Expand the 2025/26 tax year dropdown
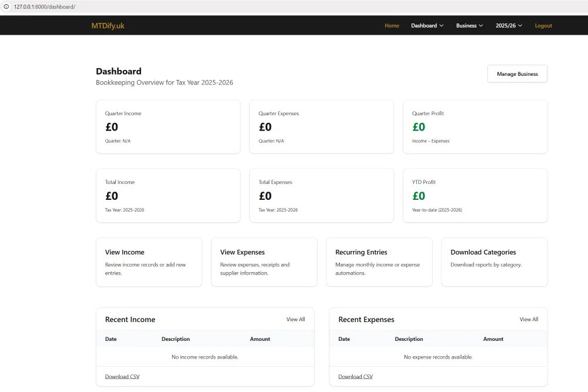Viewport: 588px width, 392px height. point(508,25)
